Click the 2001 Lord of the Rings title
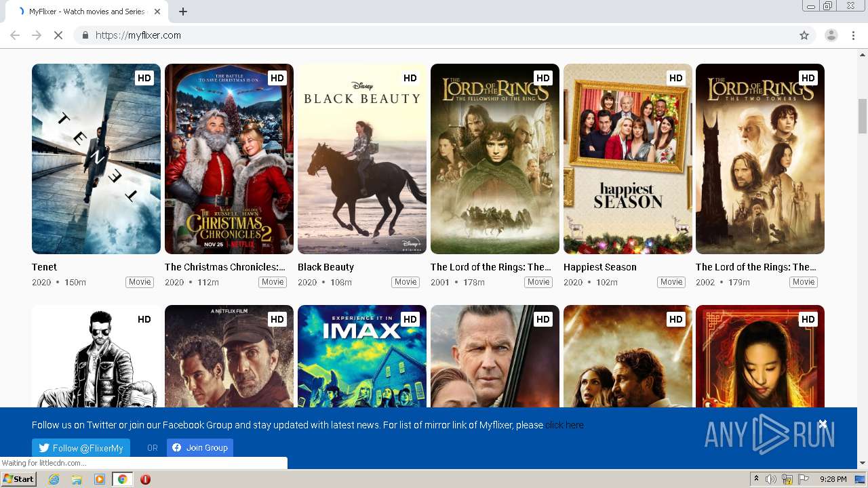 (x=491, y=267)
